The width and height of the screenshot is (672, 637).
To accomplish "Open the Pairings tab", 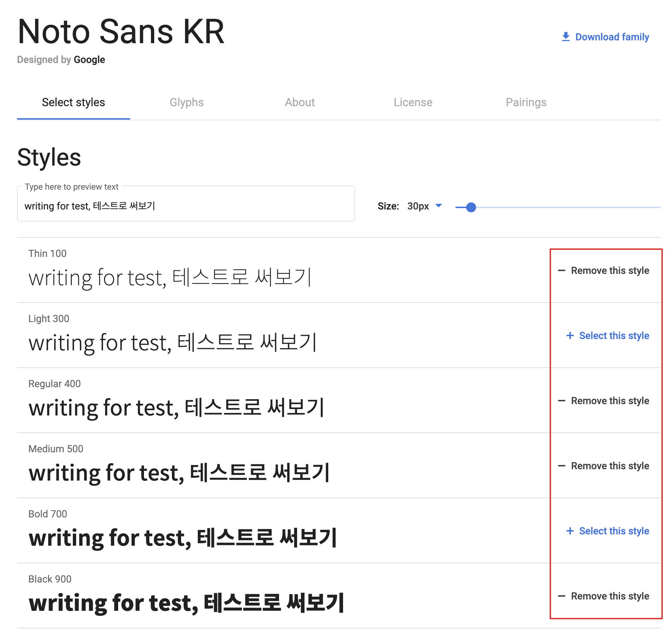I will 526,102.
